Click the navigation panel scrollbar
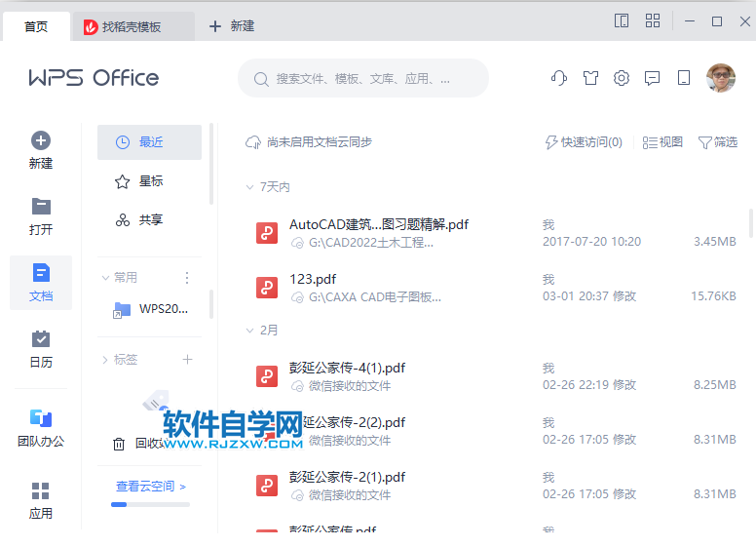This screenshot has height=547, width=756. (211, 165)
